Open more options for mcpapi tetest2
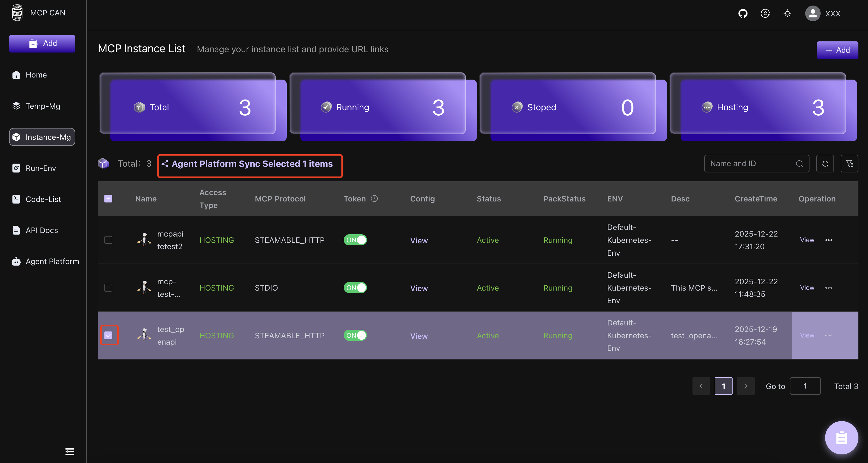 point(829,240)
